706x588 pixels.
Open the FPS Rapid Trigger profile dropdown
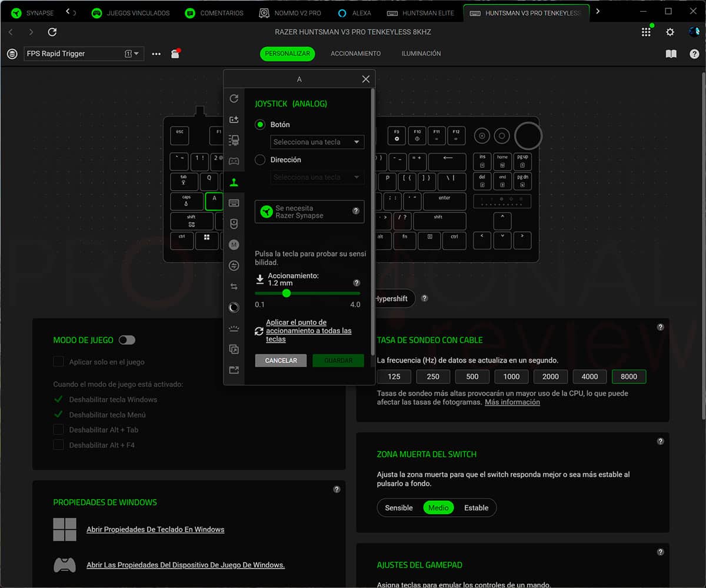pyautogui.click(x=84, y=54)
